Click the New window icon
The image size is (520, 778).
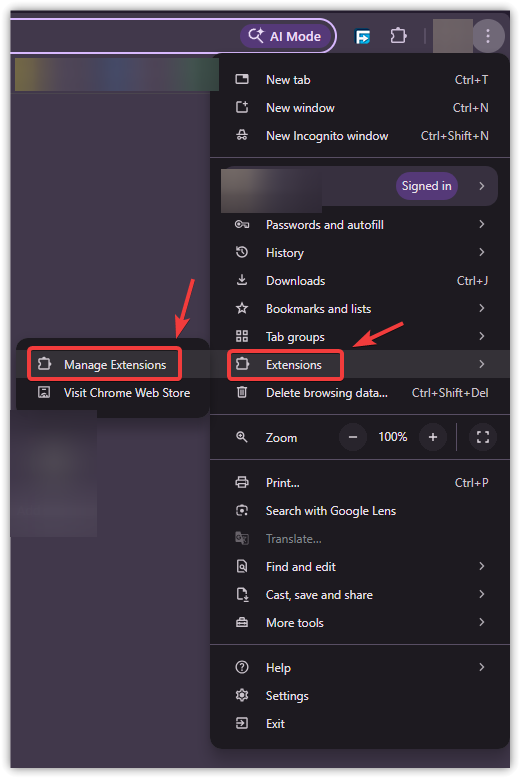[x=242, y=107]
